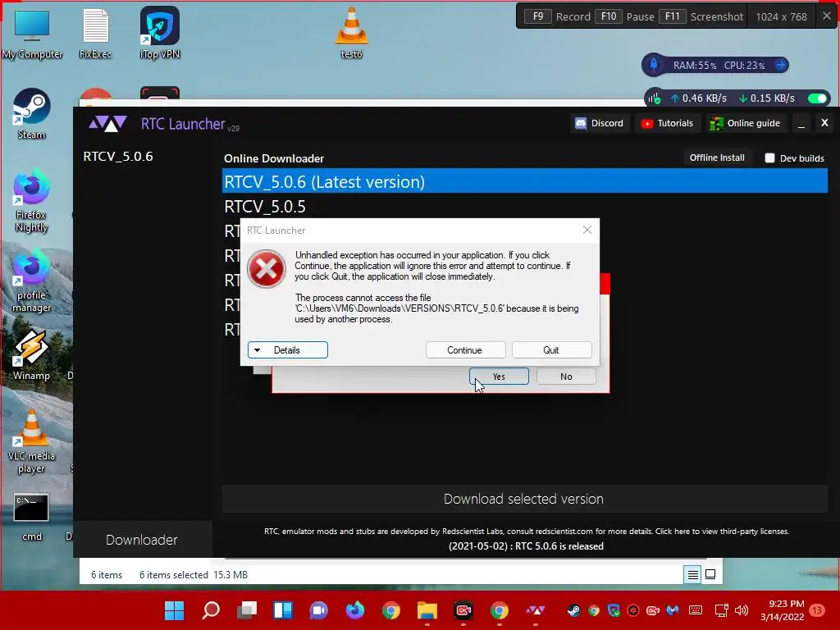
Task: Open the Chat taskbar icon
Action: [x=319, y=610]
